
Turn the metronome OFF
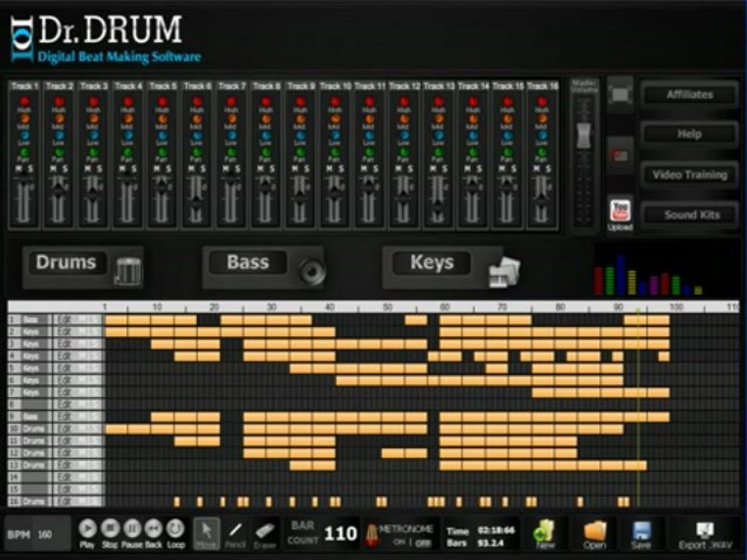click(423, 542)
